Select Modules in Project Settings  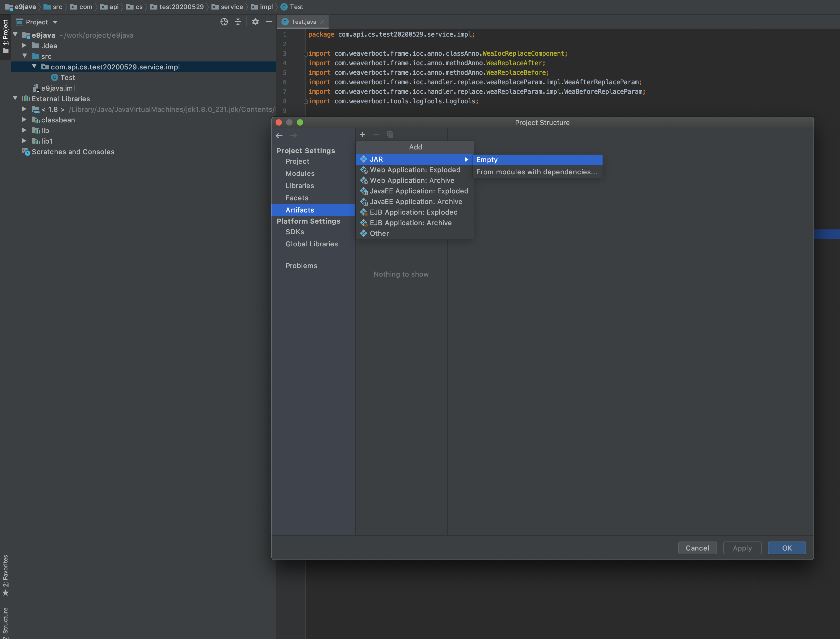[300, 174]
